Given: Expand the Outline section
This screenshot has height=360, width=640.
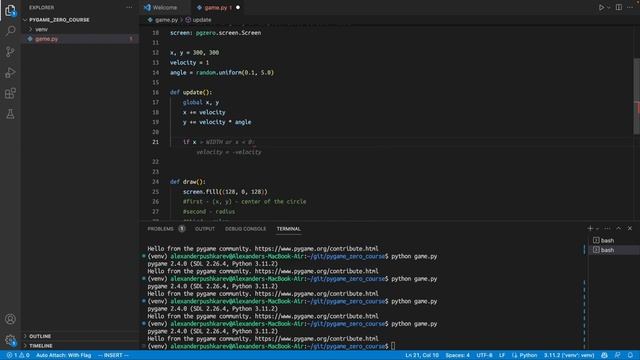Looking at the screenshot, I should point(40,336).
